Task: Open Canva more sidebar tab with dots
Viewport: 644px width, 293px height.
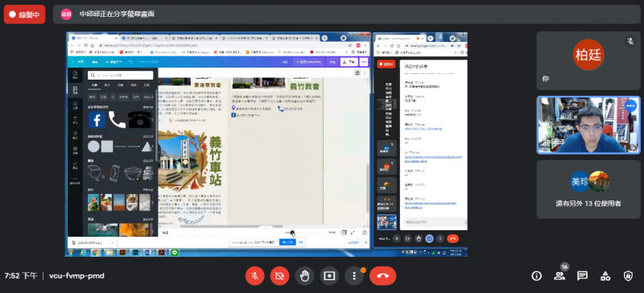Action: pos(75,180)
